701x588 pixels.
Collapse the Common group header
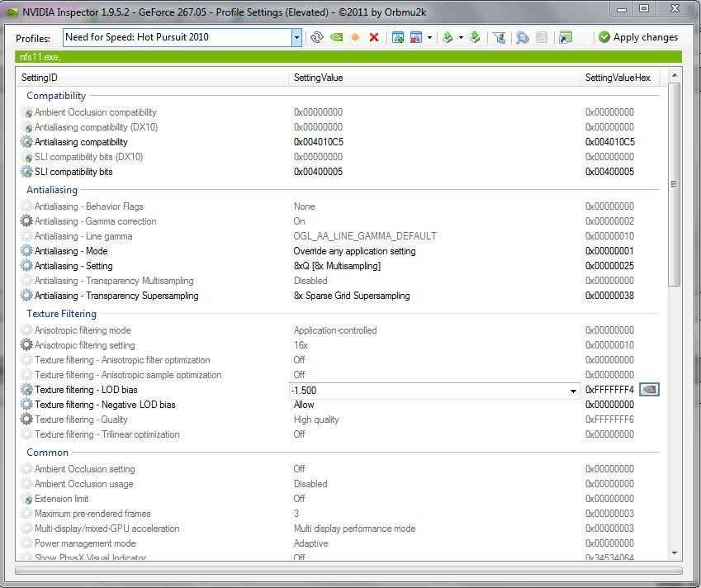[47, 452]
